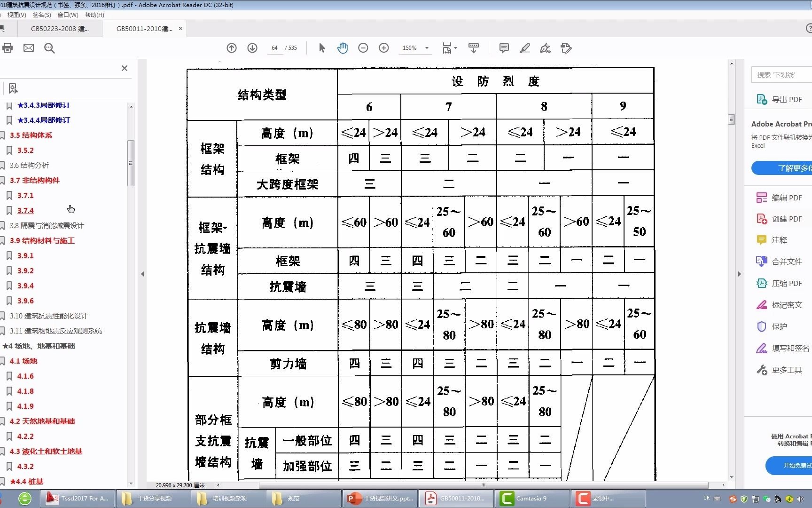Open Edit PDF tool
Image resolution: width=812 pixels, height=508 pixels.
point(780,198)
